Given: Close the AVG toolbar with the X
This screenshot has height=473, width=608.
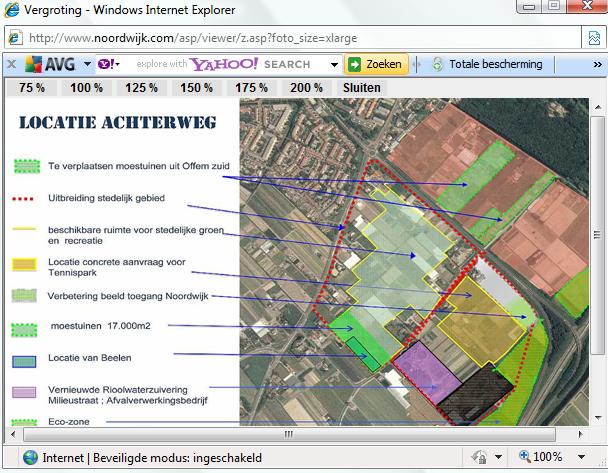Looking at the screenshot, I should pos(10,64).
